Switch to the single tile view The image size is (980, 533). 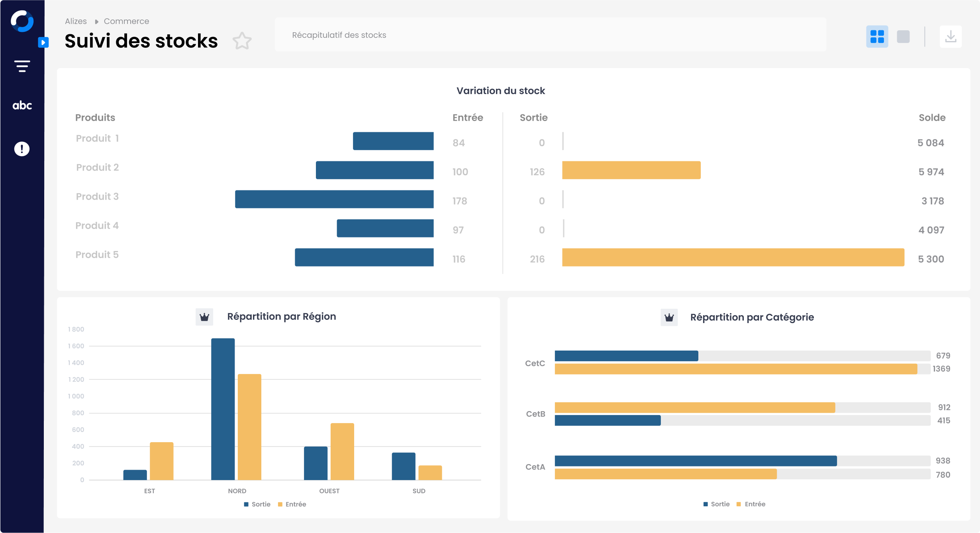[x=903, y=37]
